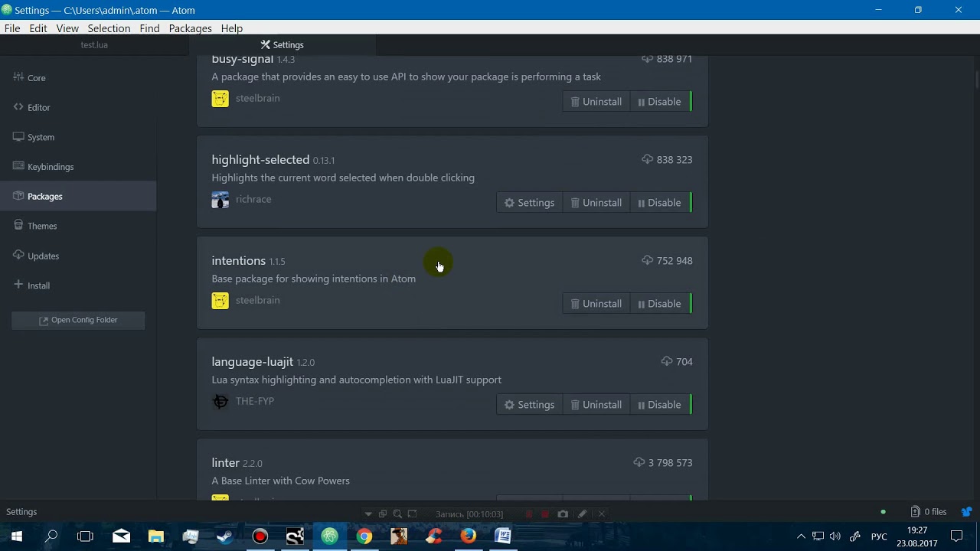
Task: Open Task View on the taskbar
Action: [86, 536]
